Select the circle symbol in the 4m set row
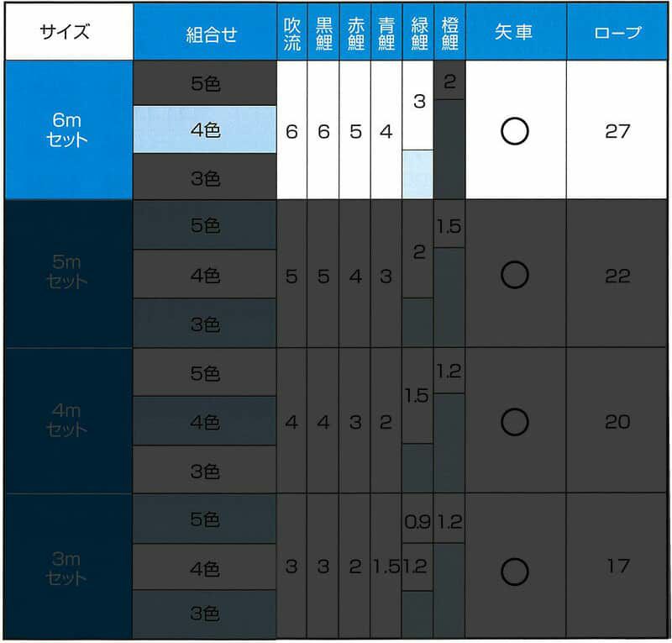Viewport: 672px width, 643px height. pos(514,421)
